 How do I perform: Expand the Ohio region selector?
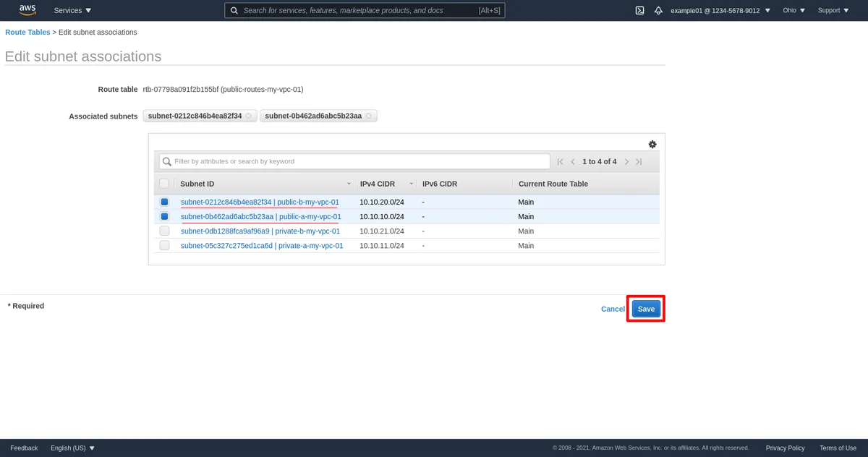click(793, 11)
